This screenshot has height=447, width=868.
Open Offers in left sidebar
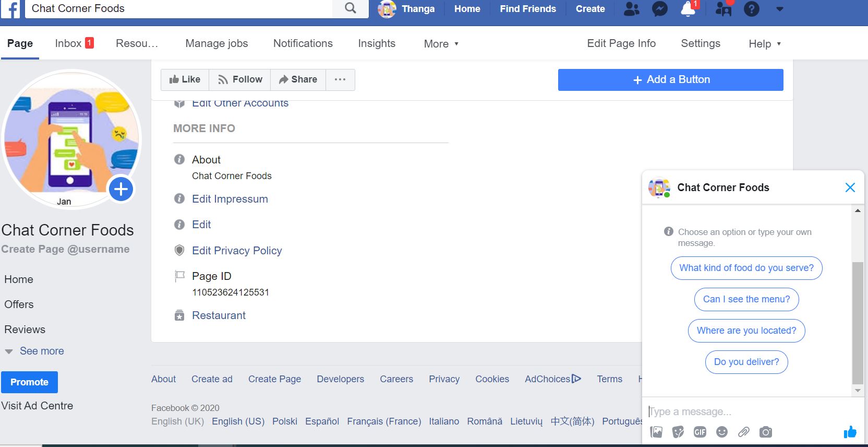tap(19, 304)
